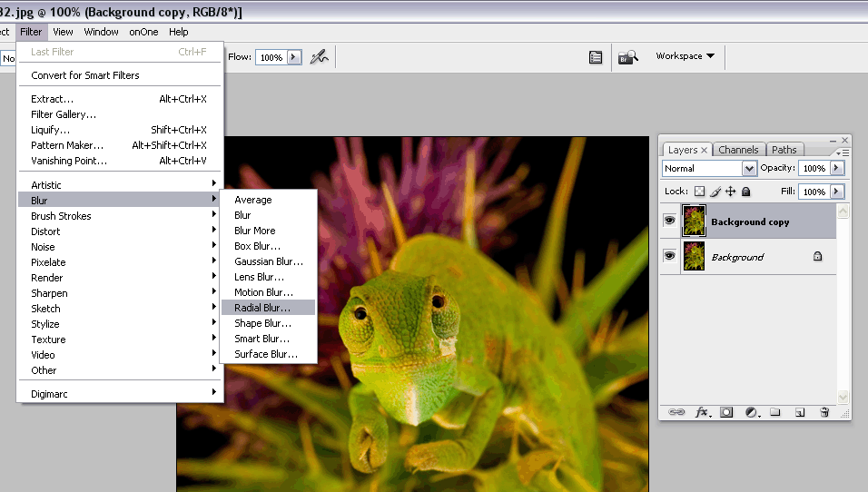The height and width of the screenshot is (492, 868).
Task: Expand the Opacity slider arrow
Action: tap(836, 169)
